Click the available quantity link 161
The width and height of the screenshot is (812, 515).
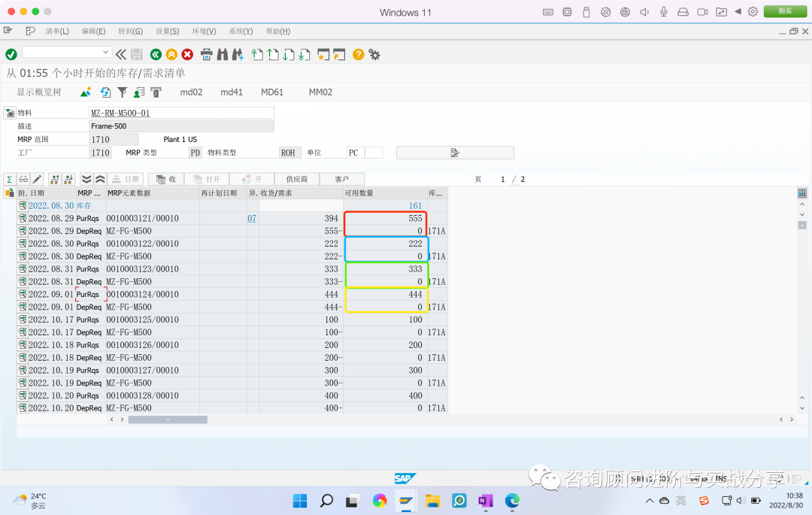pyautogui.click(x=415, y=205)
